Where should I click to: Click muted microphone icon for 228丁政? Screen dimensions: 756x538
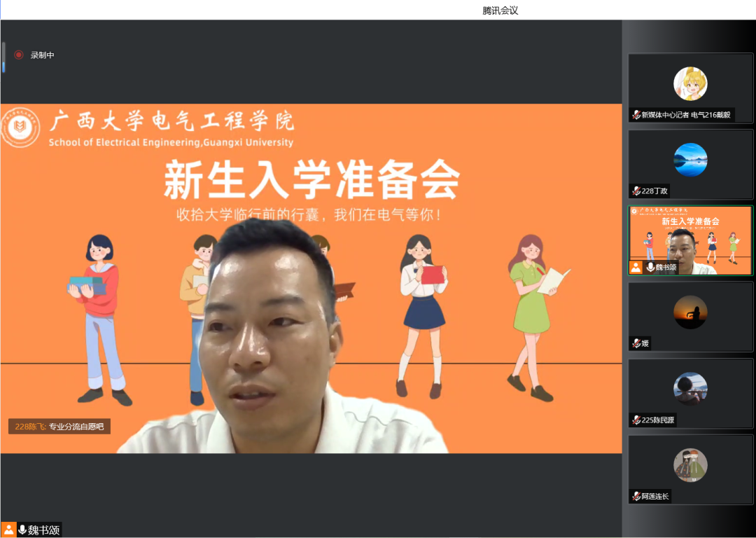[x=636, y=191]
